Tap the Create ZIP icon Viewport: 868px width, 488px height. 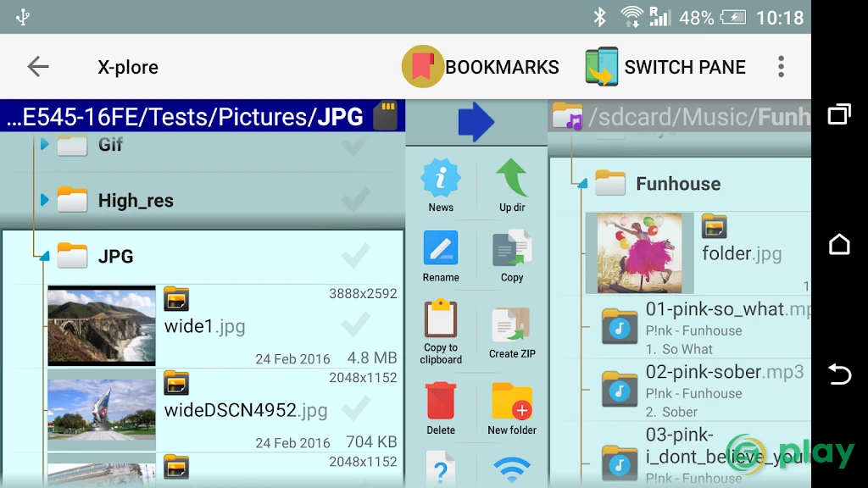click(511, 324)
